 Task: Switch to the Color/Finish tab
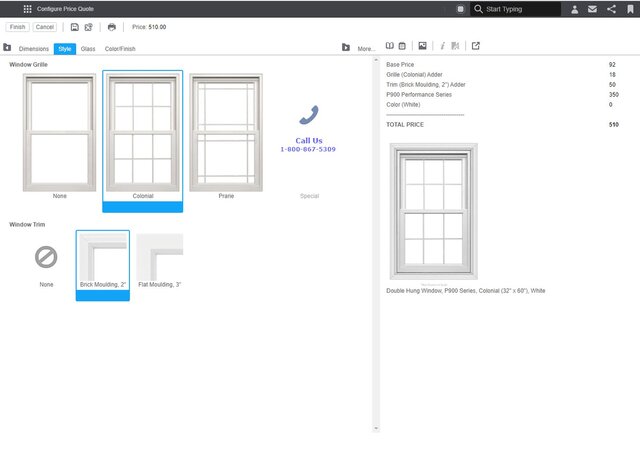[x=120, y=48]
